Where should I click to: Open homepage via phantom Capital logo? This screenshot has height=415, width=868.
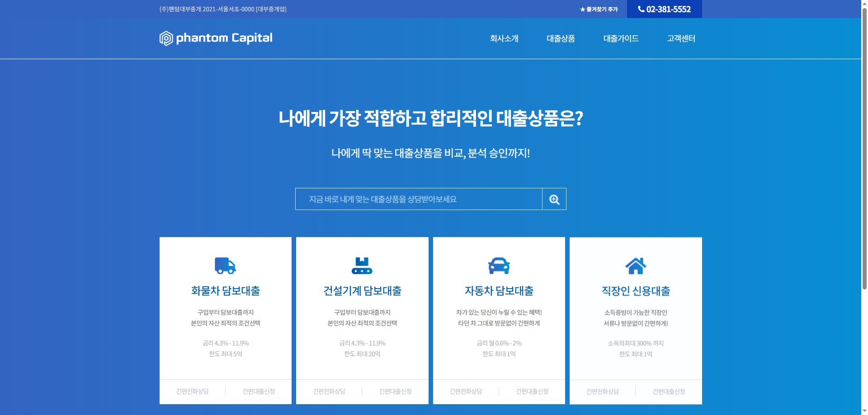pyautogui.click(x=216, y=38)
